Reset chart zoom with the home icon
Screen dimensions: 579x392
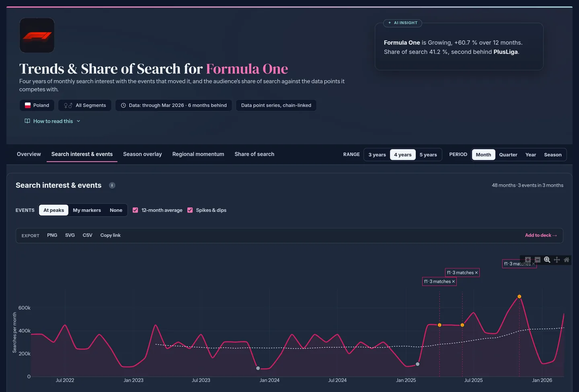567,260
